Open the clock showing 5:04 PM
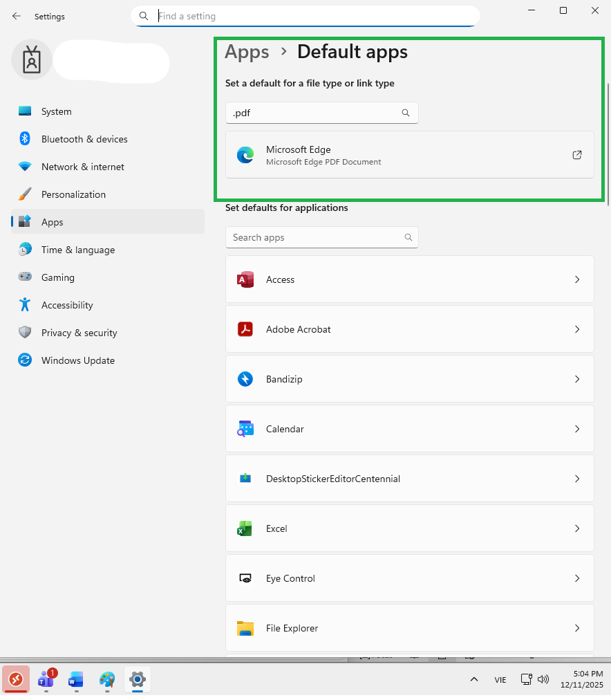The height and width of the screenshot is (700, 611). point(582,679)
